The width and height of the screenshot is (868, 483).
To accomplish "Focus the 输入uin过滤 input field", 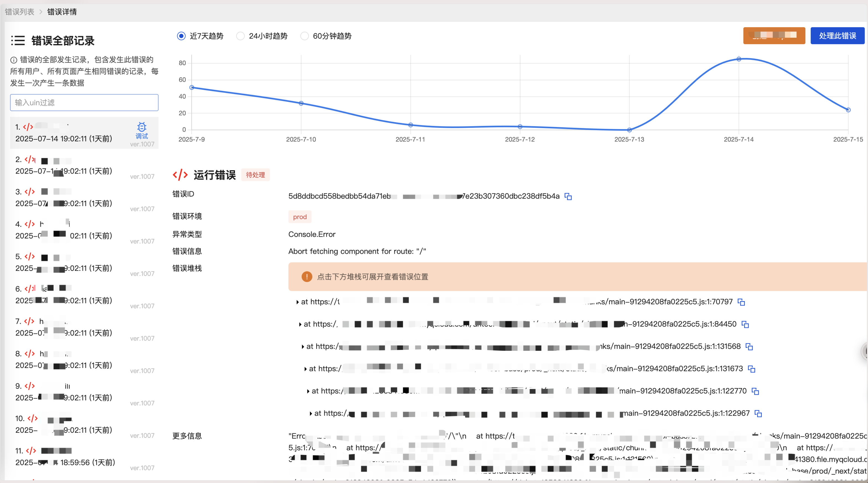I will (84, 103).
